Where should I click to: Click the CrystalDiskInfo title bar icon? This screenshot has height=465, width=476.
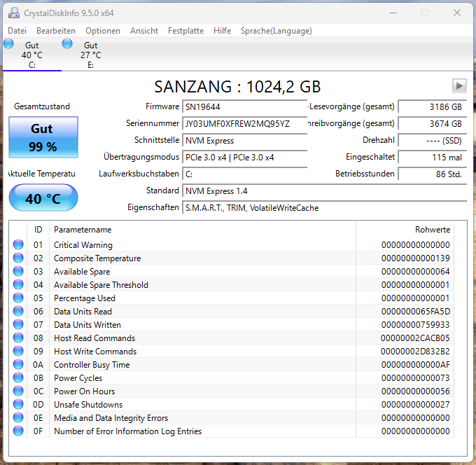(x=14, y=13)
